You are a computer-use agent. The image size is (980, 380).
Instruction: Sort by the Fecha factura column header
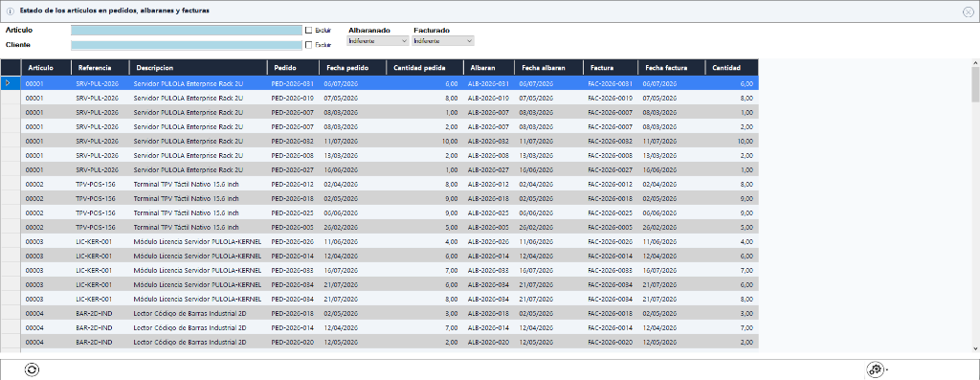pos(671,68)
